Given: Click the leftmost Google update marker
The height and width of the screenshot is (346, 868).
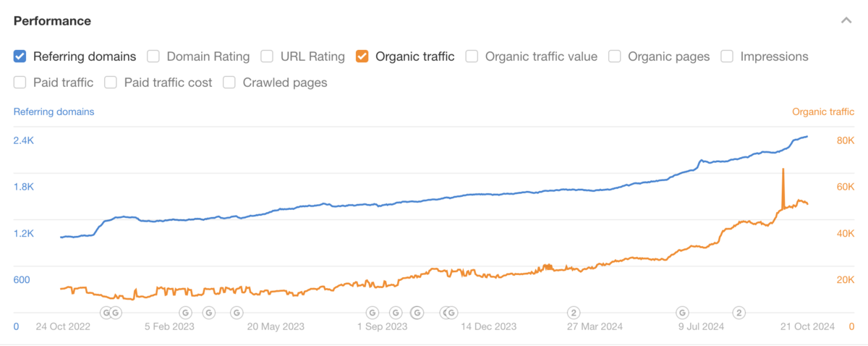Looking at the screenshot, I should point(106,313).
